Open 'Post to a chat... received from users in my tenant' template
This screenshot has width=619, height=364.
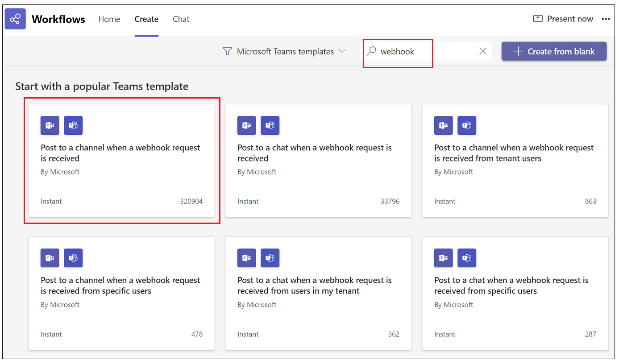click(318, 294)
